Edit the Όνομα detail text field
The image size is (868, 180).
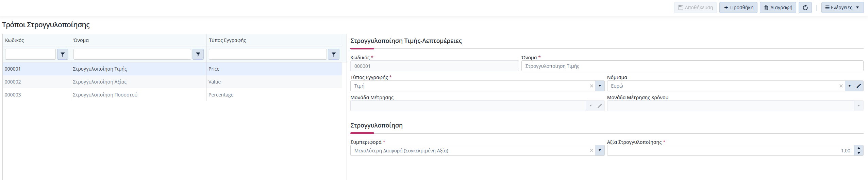pos(692,66)
